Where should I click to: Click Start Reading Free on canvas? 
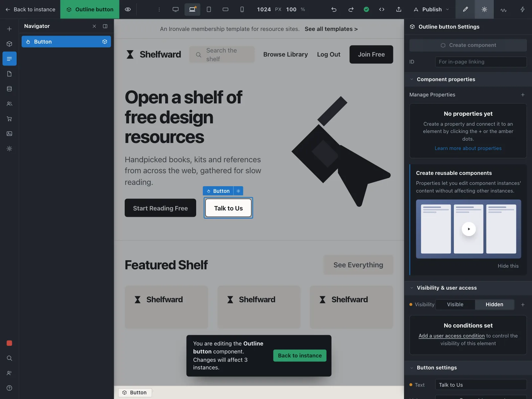point(160,208)
